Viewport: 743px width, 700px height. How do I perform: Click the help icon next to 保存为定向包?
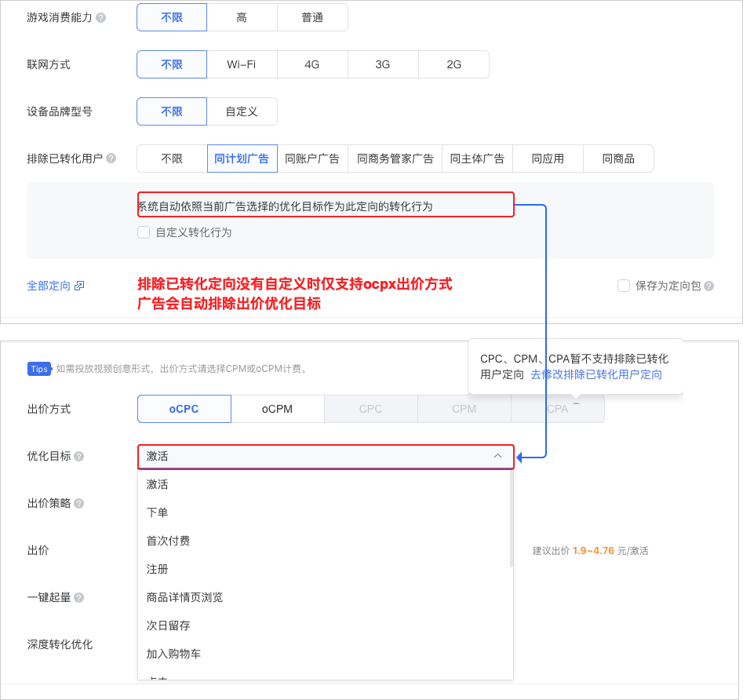point(707,286)
